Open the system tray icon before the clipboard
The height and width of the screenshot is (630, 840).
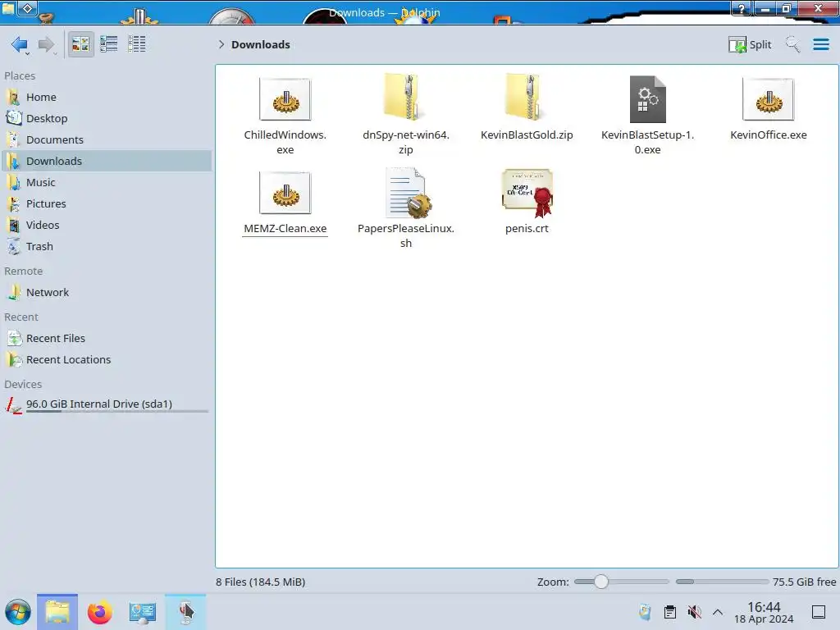pos(645,612)
